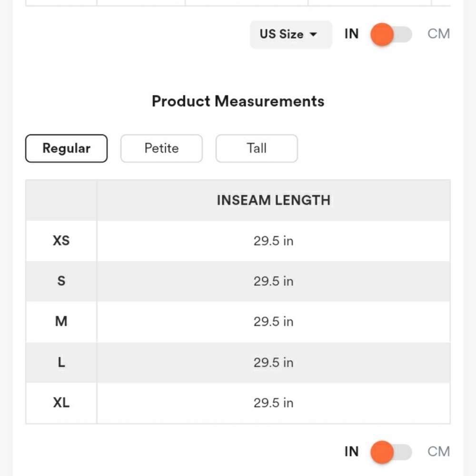The height and width of the screenshot is (476, 476).
Task: Click the INSEAM LENGTH column header
Action: coord(273,200)
